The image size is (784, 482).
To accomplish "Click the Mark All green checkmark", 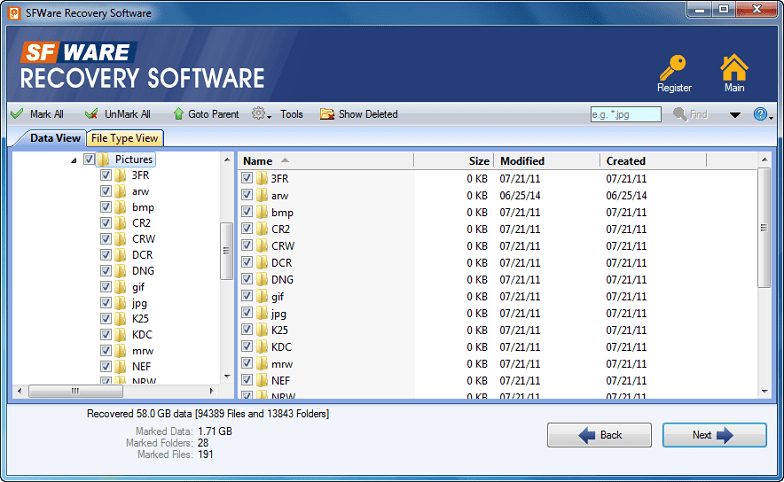I will pos(17,114).
